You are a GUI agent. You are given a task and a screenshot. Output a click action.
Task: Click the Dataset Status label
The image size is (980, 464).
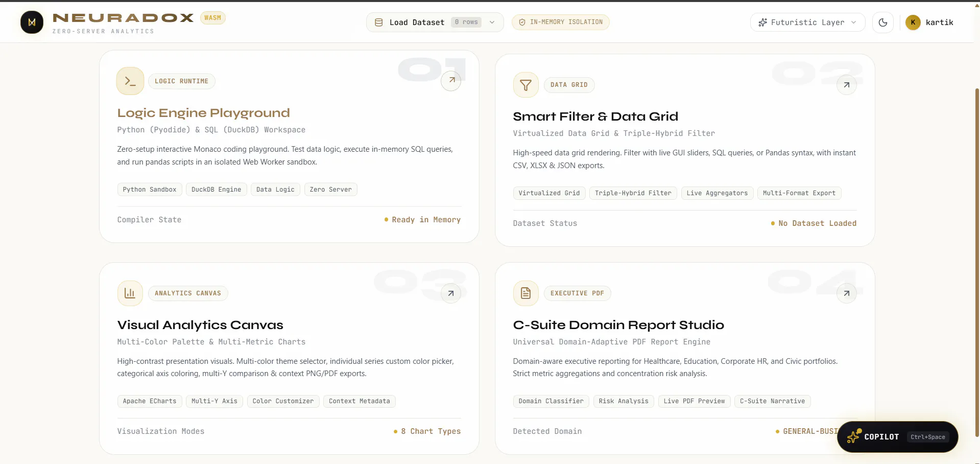tap(545, 223)
